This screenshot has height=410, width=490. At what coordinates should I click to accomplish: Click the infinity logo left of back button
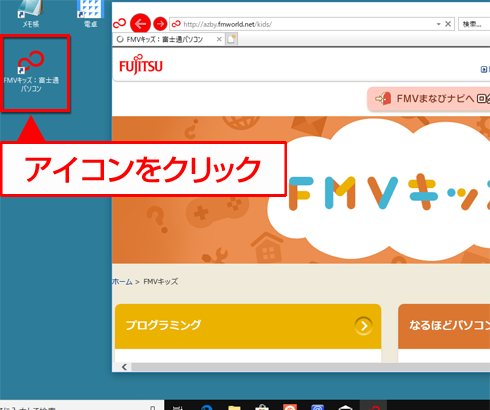coord(119,23)
